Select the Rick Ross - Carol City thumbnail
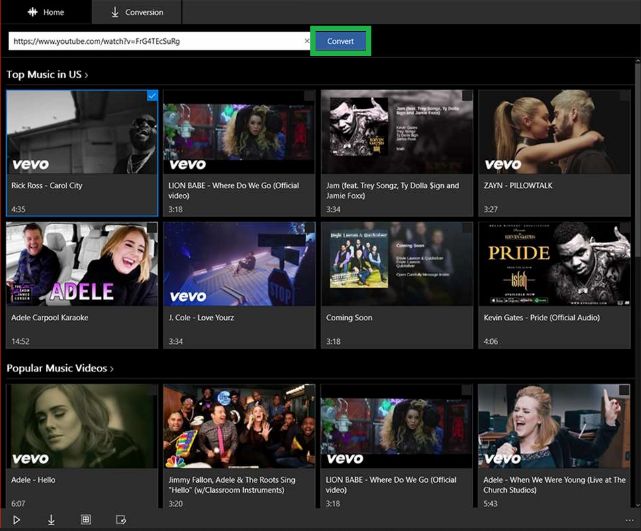This screenshot has height=531, width=641. pos(82,132)
